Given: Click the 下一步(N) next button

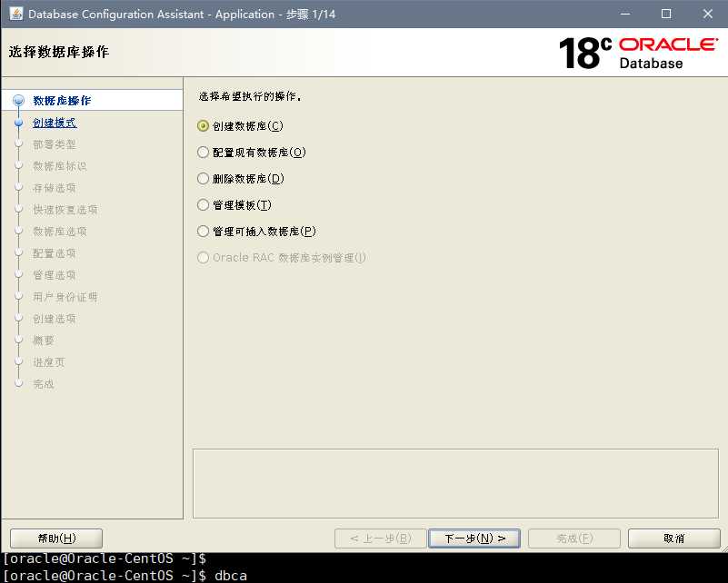Looking at the screenshot, I should pyautogui.click(x=474, y=539).
